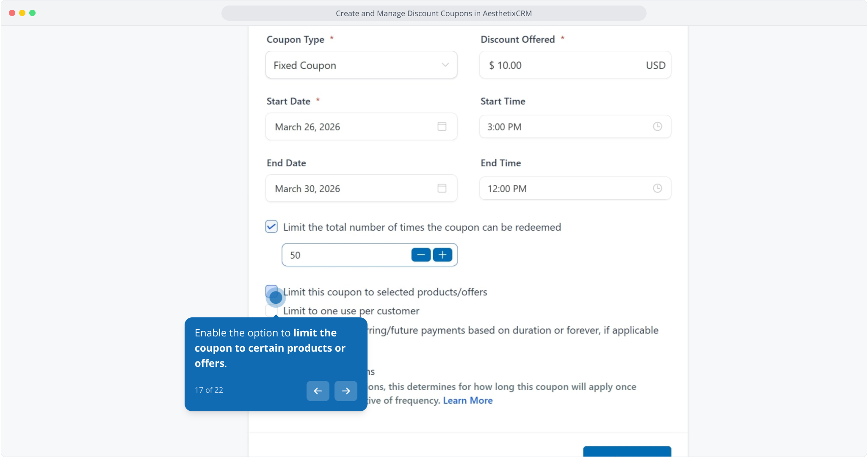Click the green macOS window button
Image resolution: width=868 pixels, height=457 pixels.
point(33,13)
